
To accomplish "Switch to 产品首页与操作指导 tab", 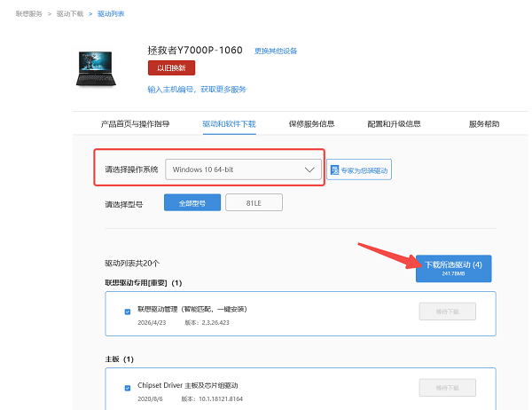I will 135,124.
